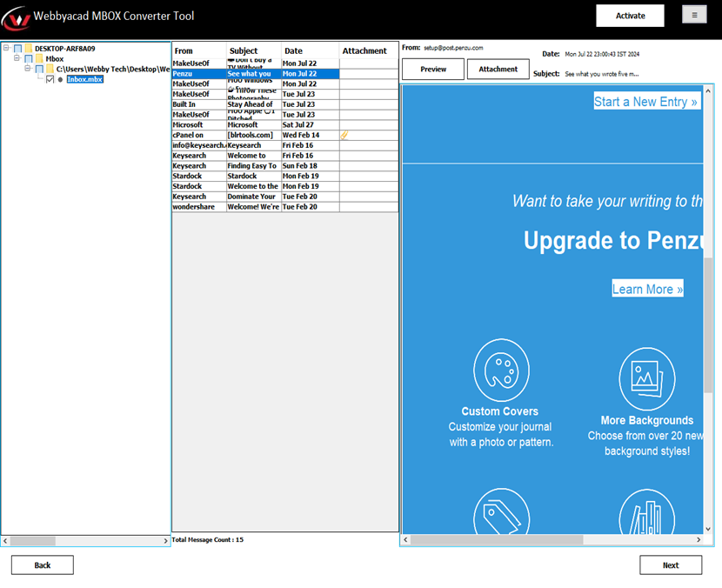Sort by the Subject column header
The height and width of the screenshot is (588, 722).
coord(254,50)
